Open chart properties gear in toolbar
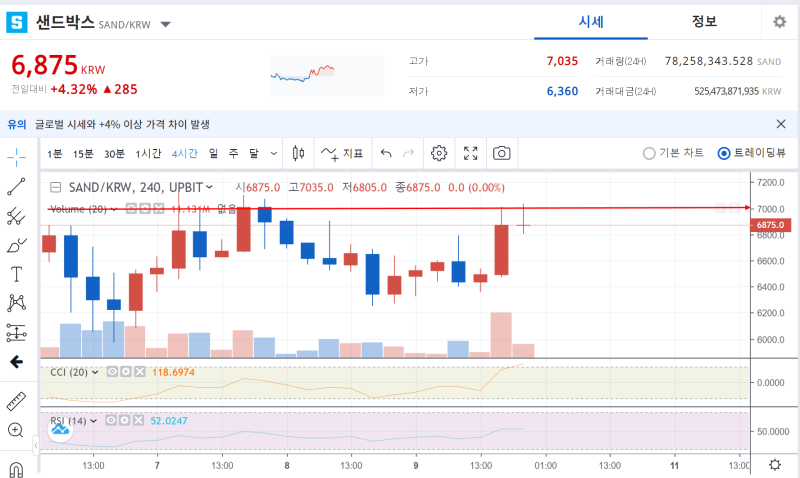800x478 pixels. click(439, 153)
